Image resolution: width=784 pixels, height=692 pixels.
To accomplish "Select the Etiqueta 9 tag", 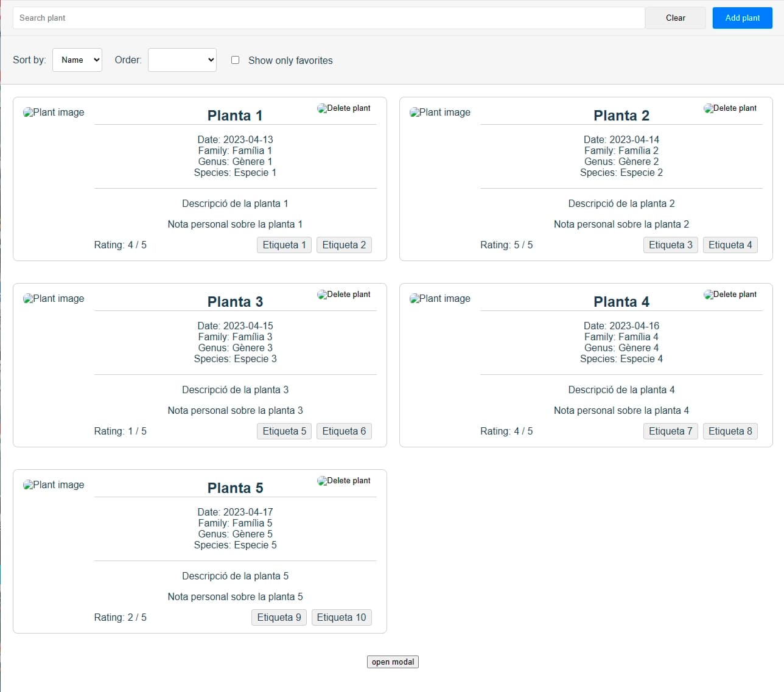I will [279, 617].
